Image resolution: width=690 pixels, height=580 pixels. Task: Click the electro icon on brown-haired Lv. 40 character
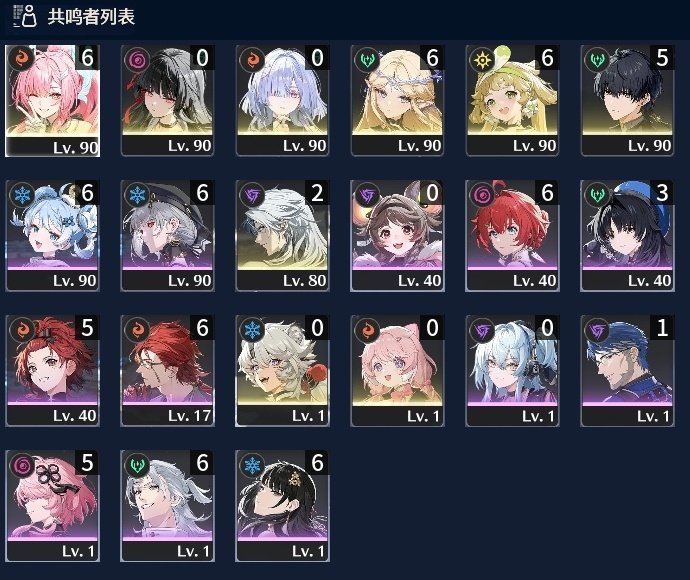(x=367, y=195)
